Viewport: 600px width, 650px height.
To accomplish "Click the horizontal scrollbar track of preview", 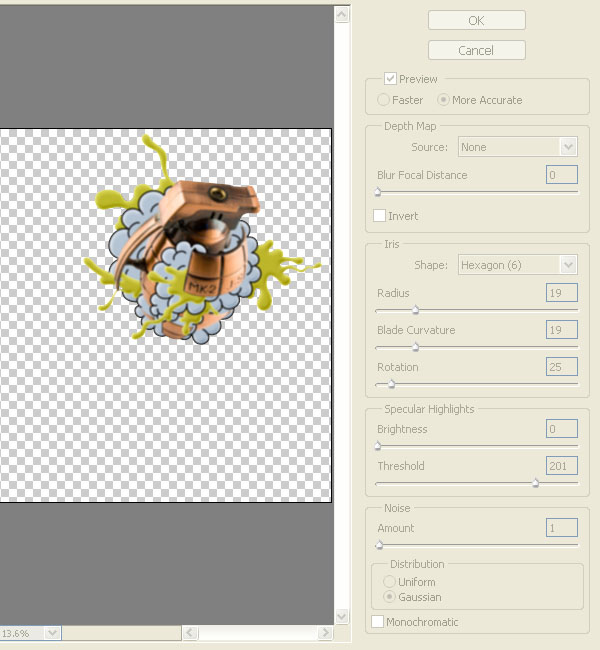I will [257, 633].
